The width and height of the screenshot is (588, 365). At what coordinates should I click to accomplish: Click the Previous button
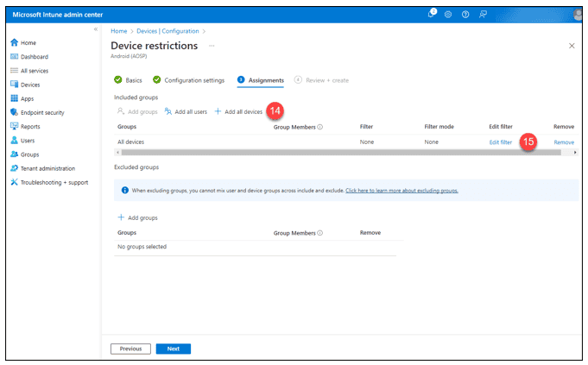tap(130, 349)
